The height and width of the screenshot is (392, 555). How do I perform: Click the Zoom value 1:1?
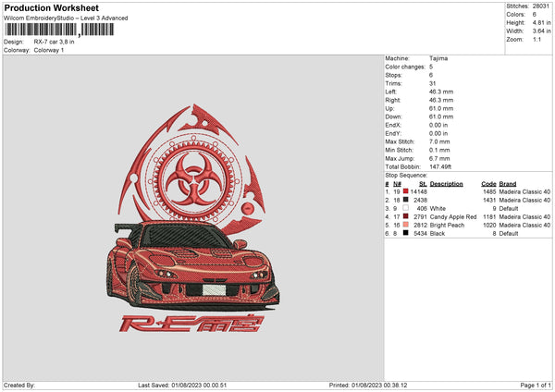[x=536, y=39]
